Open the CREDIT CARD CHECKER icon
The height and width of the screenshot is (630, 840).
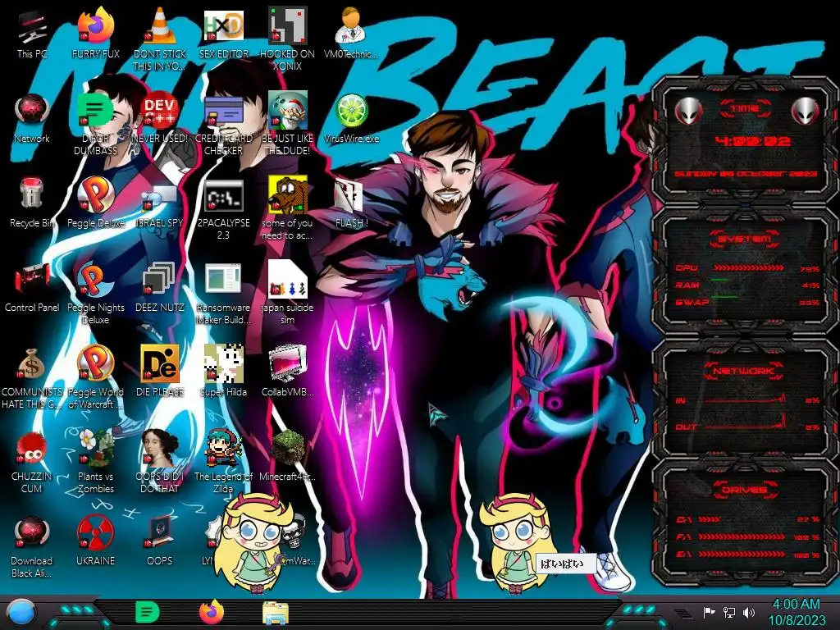(x=223, y=112)
